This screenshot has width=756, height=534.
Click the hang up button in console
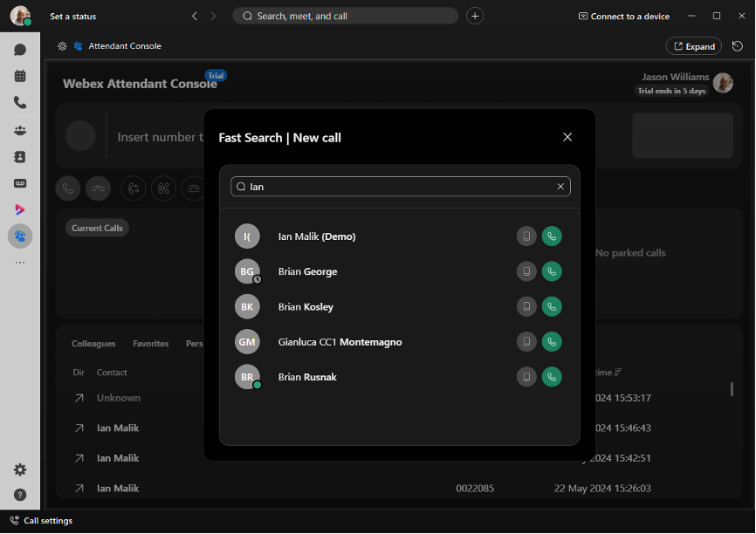tap(99, 188)
